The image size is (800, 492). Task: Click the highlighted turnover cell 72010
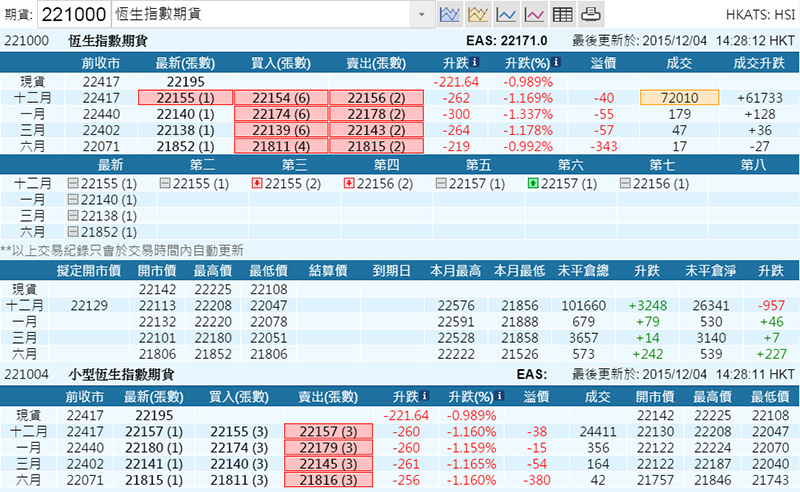coord(680,97)
